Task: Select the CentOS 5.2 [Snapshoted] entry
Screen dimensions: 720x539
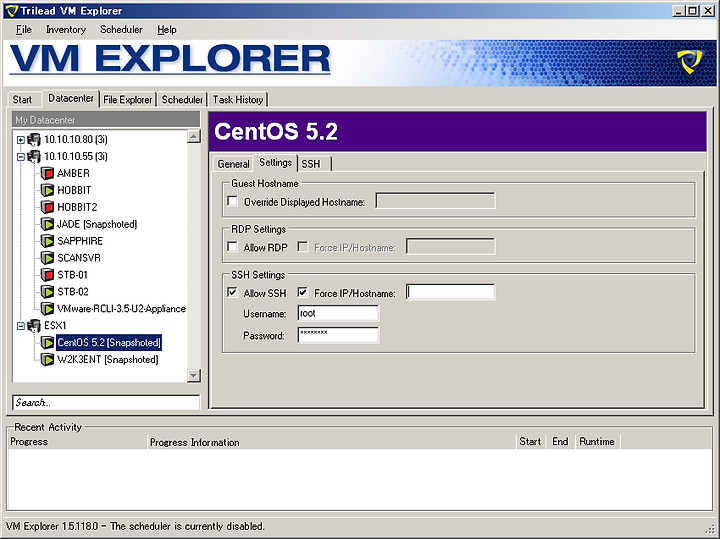Action: [x=109, y=343]
